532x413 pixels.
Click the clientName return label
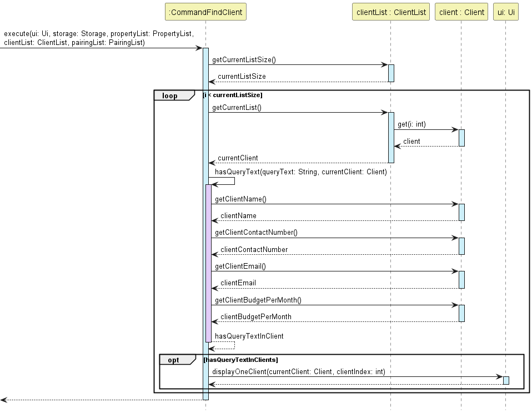[239, 215]
